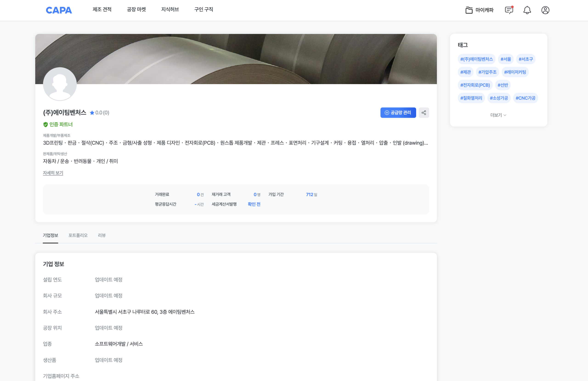Click the CAPA logo
The height and width of the screenshot is (381, 588).
pyautogui.click(x=59, y=10)
